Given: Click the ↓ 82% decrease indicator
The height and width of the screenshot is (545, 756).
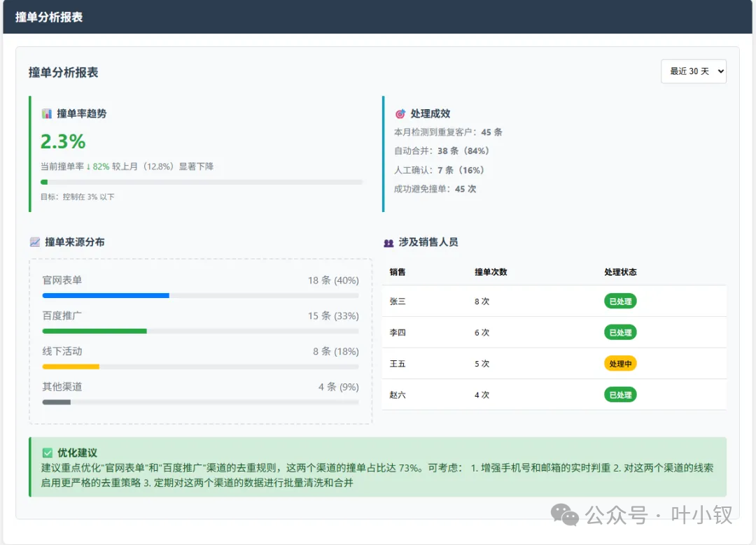Looking at the screenshot, I should pos(98,167).
